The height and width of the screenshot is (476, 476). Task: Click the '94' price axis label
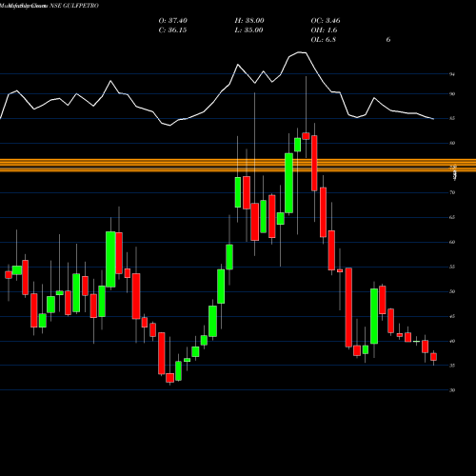pos(452,74)
